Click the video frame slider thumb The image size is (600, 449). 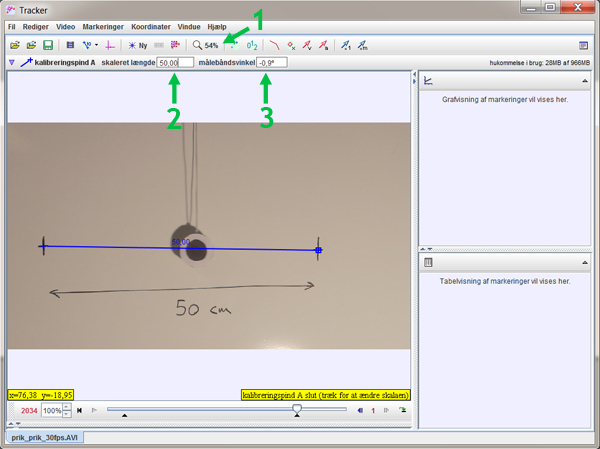tap(297, 408)
